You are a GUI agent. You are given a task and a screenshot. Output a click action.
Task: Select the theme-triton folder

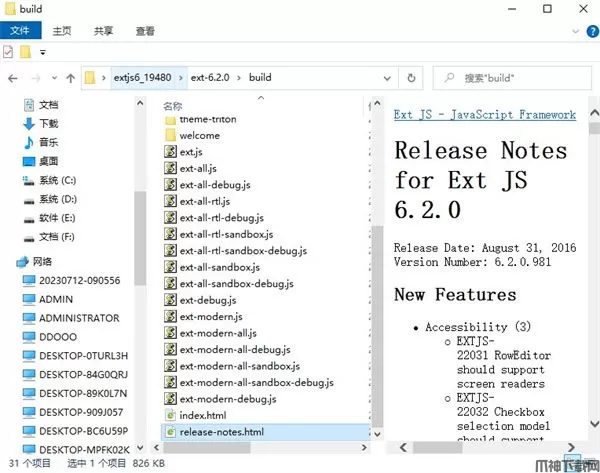(x=208, y=119)
